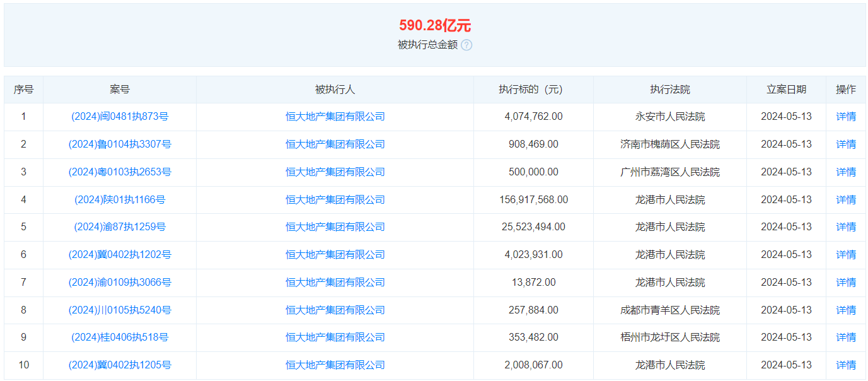Image resolution: width=868 pixels, height=381 pixels.
Task: Open 恒大地产集团有限公司 in row 7
Action: point(335,283)
